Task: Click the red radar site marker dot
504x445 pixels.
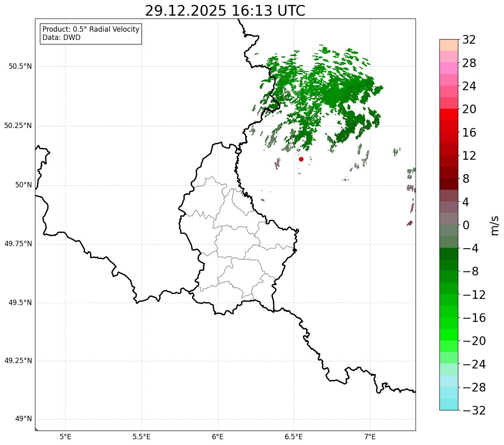Action: coord(301,159)
